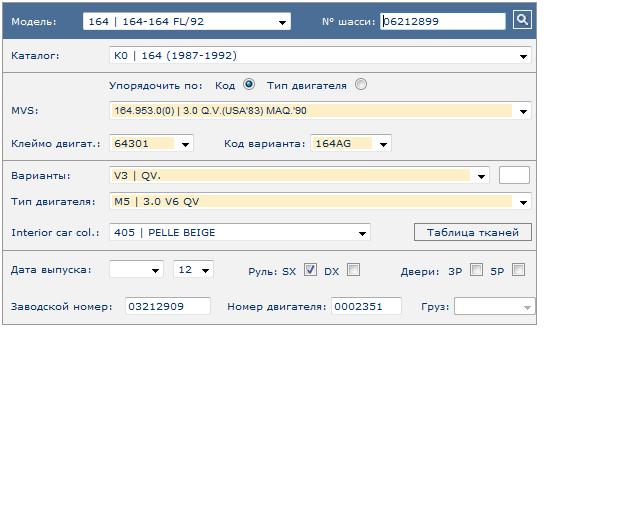Focus the Заводской номер text field
This screenshot has width=640, height=512.
pyautogui.click(x=168, y=306)
